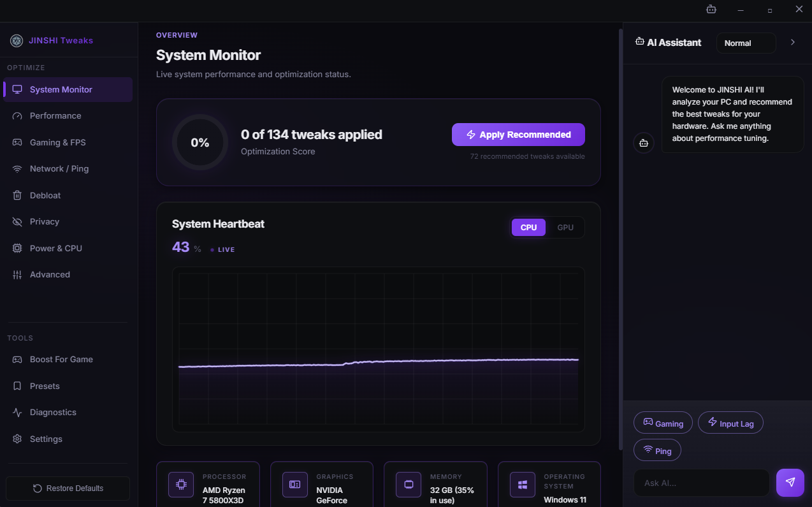Viewport: 812px width, 507px height.
Task: Click the JINSHI Tweaks logo icon
Action: pos(17,40)
